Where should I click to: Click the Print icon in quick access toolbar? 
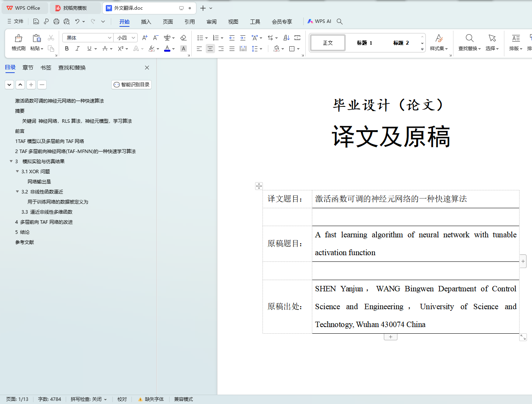click(x=56, y=21)
